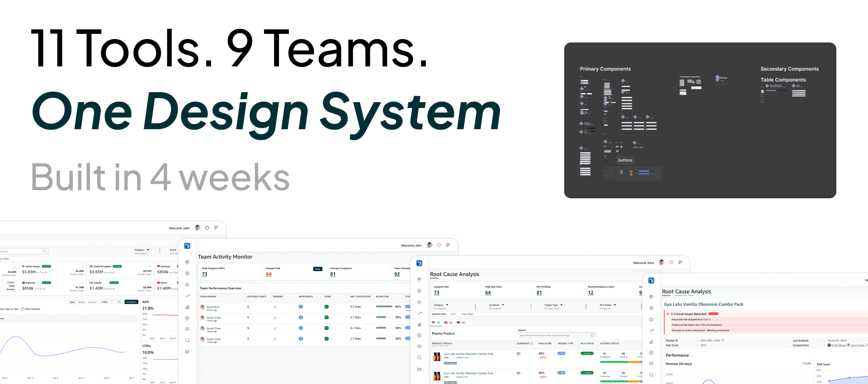Expand the United Kingdom sales card chevron
Viewport: 868px width, 384px height.
tap(150, 267)
